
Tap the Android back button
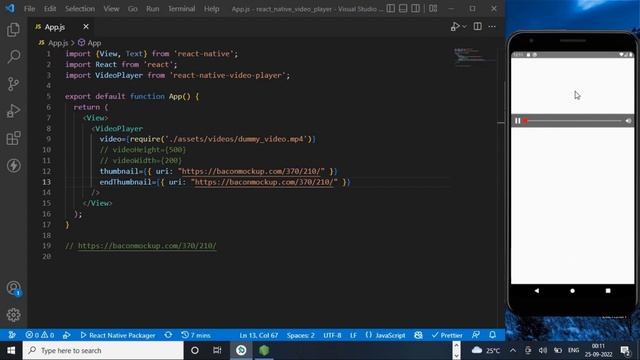tap(537, 291)
